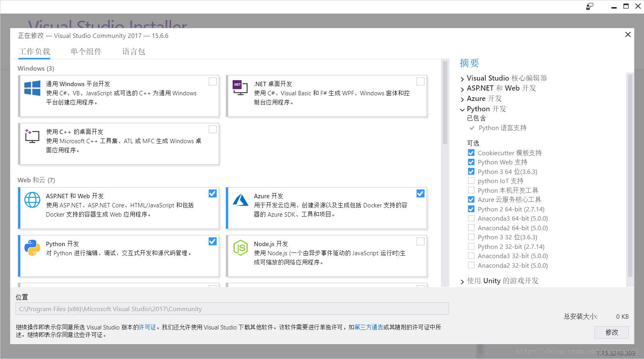This screenshot has height=359, width=644.
Task: Click the 'Web 和云 (7)' section heading
Action: tap(36, 180)
